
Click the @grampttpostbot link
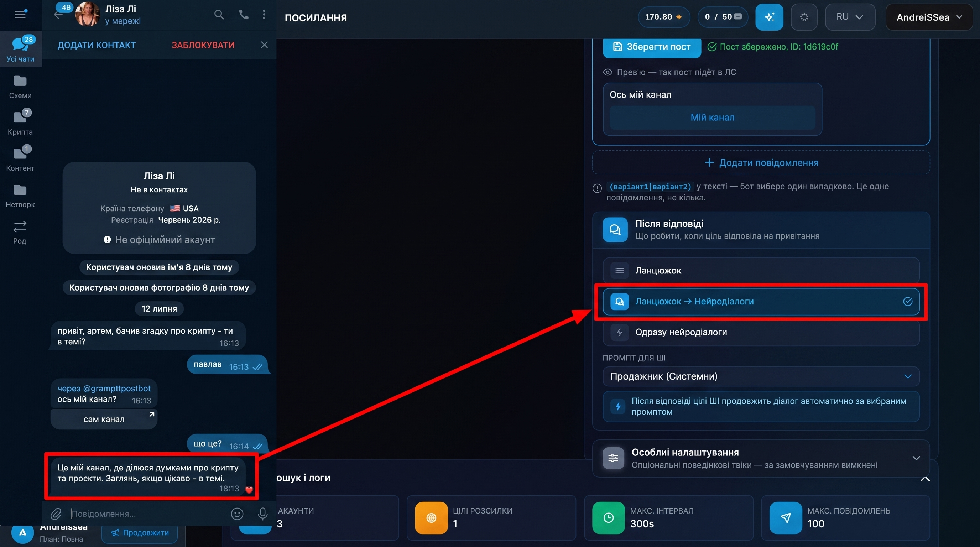[117, 389]
